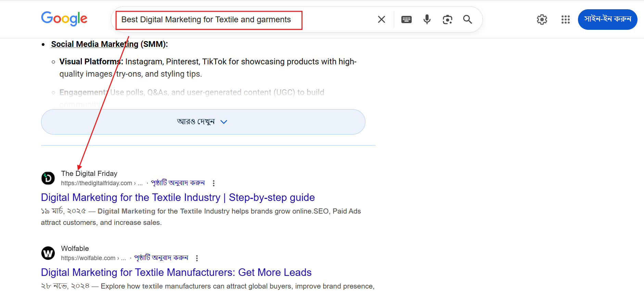
Task: Open thedigitalfriday.com URL breadcrumb
Action: (x=102, y=183)
